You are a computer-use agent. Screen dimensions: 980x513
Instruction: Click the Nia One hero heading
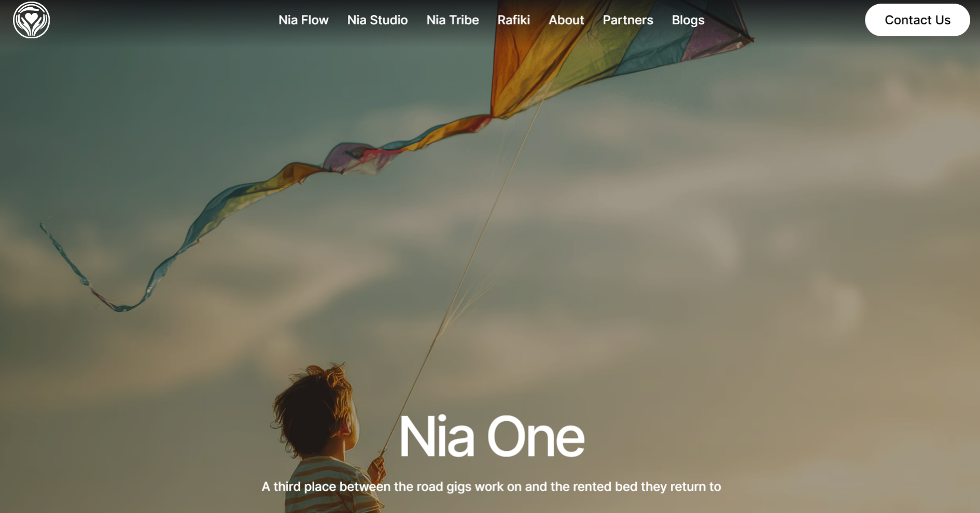pos(492,437)
